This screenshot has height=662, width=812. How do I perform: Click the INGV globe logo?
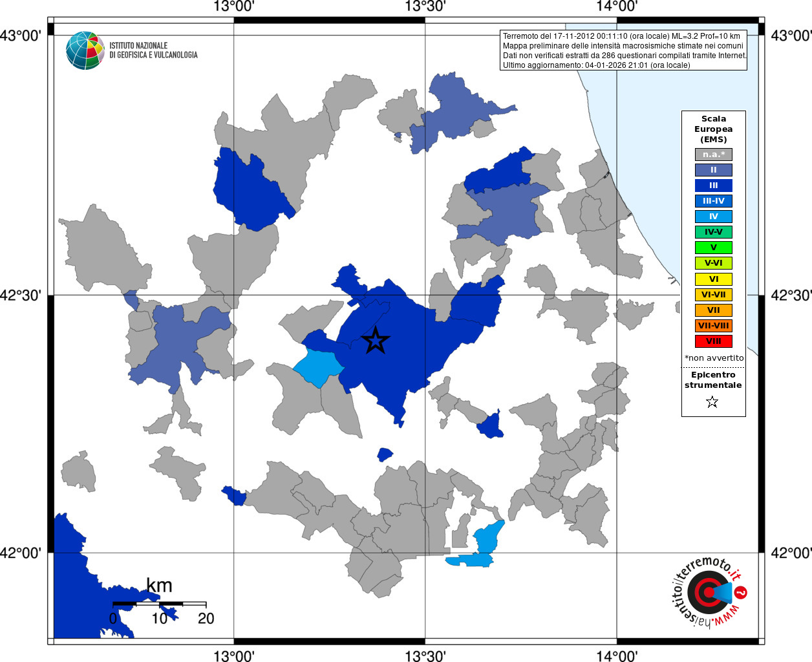(x=85, y=50)
